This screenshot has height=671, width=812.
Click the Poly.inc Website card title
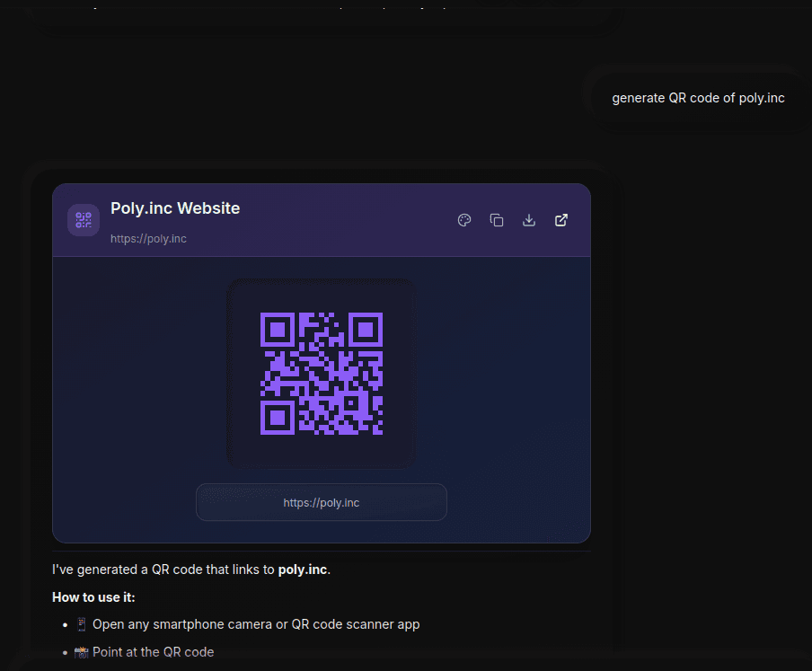pos(175,207)
